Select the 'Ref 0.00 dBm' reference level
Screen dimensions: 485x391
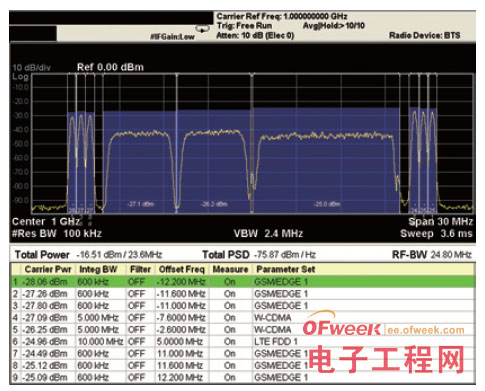110,67
